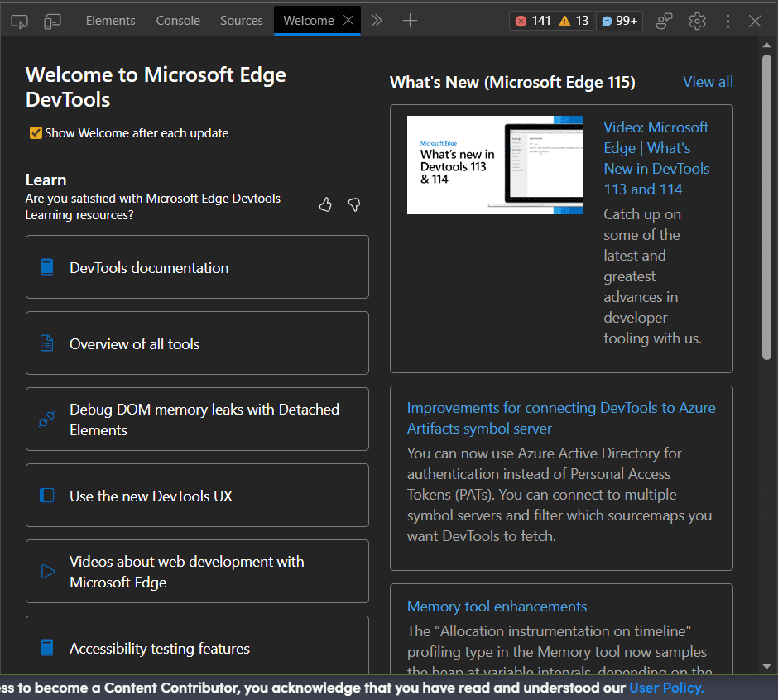The height and width of the screenshot is (700, 778).
Task: Click the What's new video thumbnail
Action: pyautogui.click(x=494, y=165)
